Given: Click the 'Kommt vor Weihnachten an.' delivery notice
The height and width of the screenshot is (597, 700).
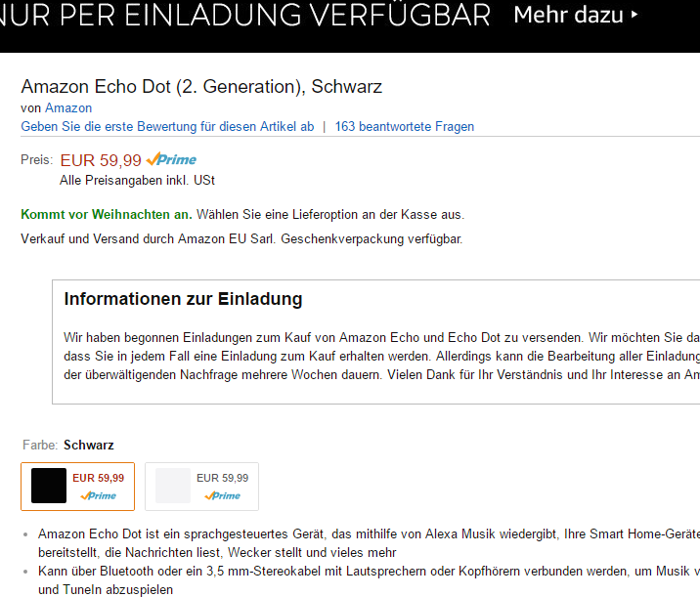Looking at the screenshot, I should coord(107,214).
